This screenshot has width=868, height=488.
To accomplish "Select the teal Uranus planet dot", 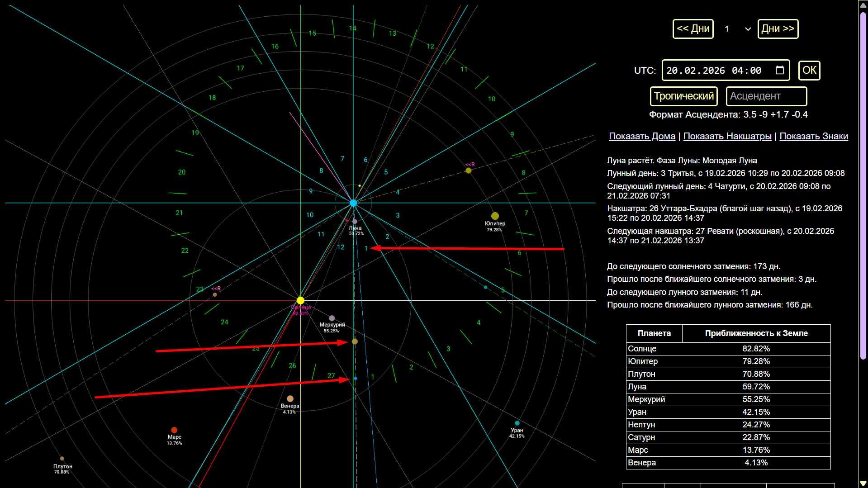I will (x=517, y=423).
